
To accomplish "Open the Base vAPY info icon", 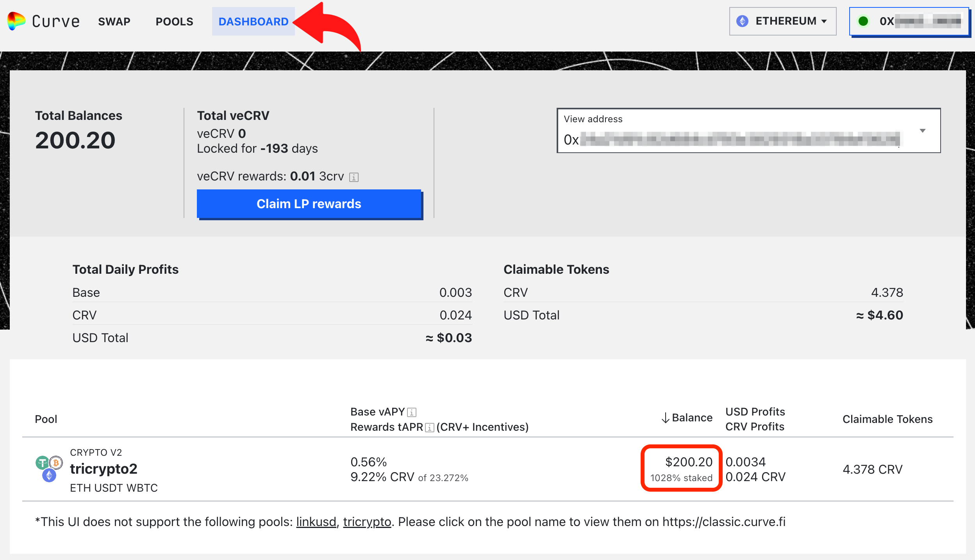I will pyautogui.click(x=412, y=412).
